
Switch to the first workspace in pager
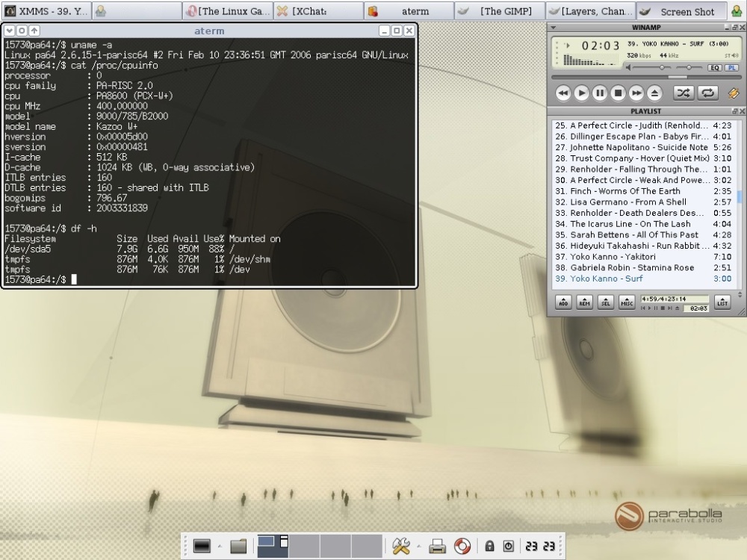273,546
